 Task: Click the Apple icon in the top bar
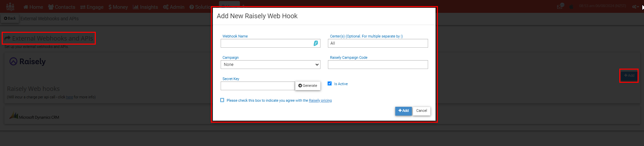(571, 6)
